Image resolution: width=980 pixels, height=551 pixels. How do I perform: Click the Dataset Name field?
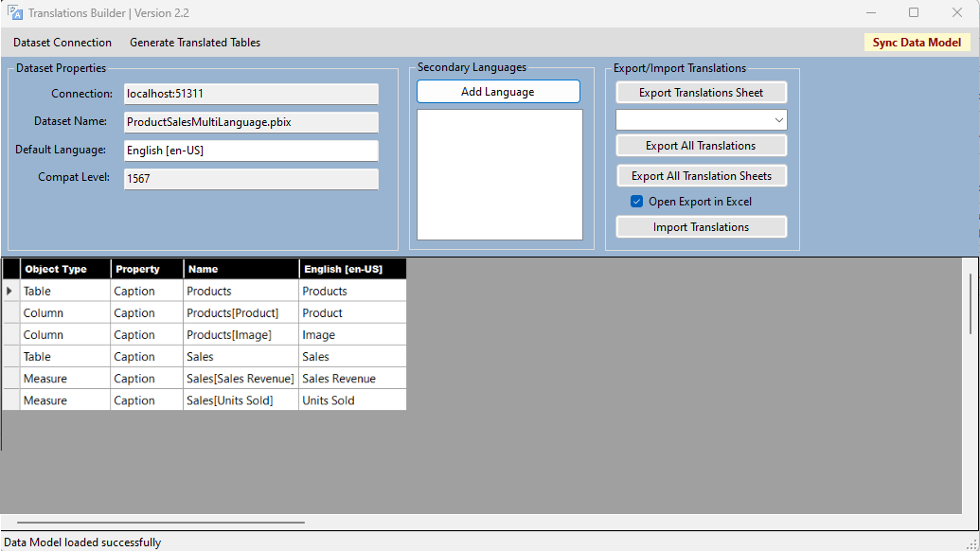click(x=251, y=122)
